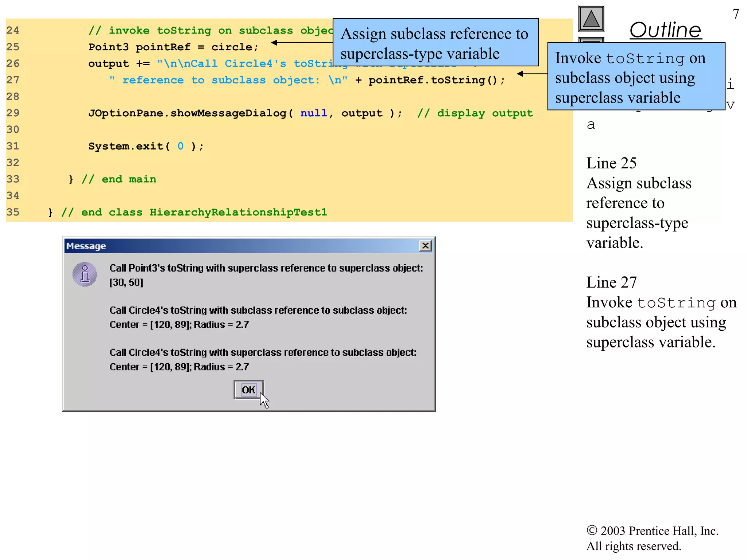747x560 pixels.
Task: Click the 'Line 25' note heading
Action: pyautogui.click(x=611, y=163)
